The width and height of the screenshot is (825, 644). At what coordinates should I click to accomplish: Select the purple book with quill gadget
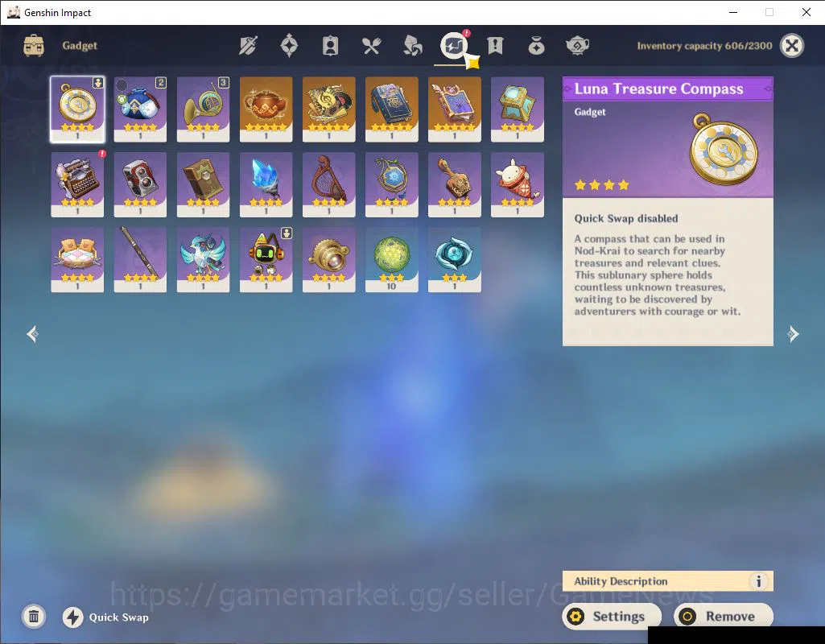click(x=455, y=109)
